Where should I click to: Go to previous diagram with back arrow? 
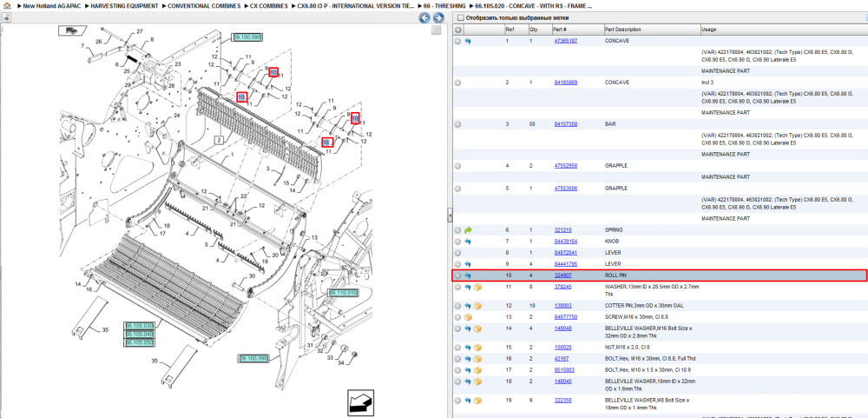pos(424,18)
